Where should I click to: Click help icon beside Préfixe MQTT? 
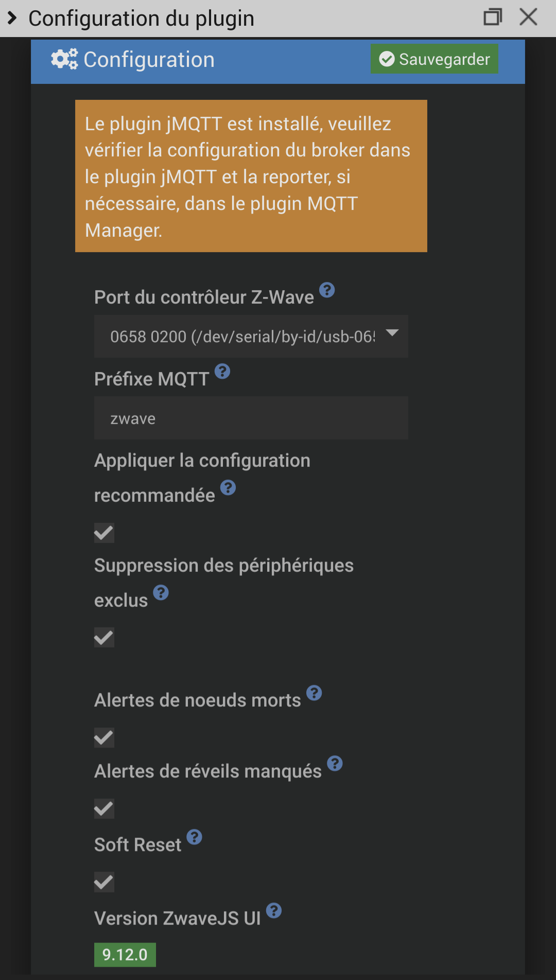(222, 371)
